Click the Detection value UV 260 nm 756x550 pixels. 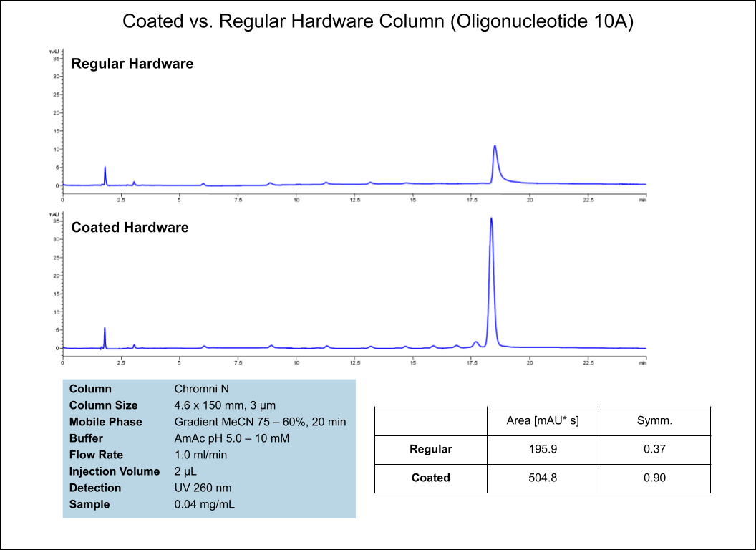point(203,488)
